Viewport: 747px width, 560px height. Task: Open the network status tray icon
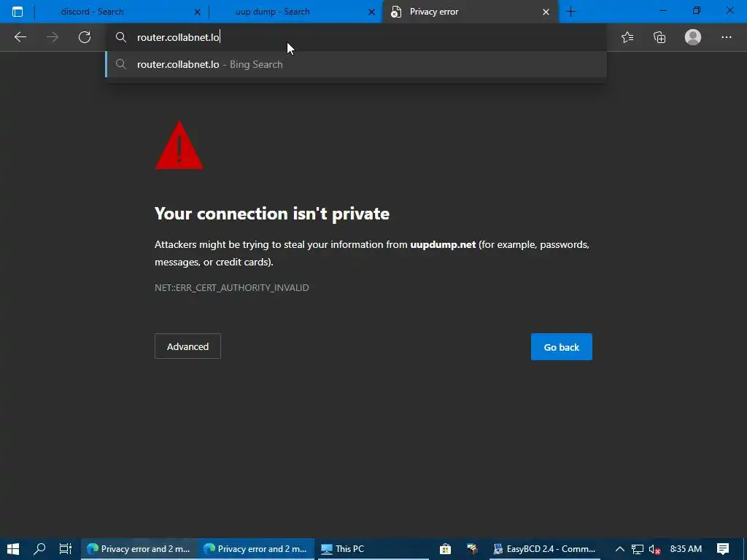(638, 549)
